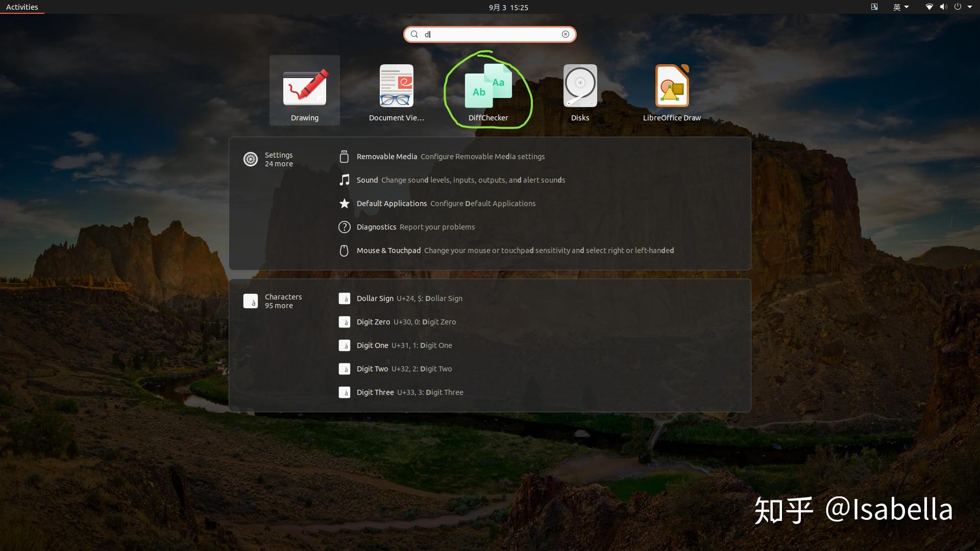Select the Dollar Sign character result
This screenshot has width=980, height=551.
[541, 298]
